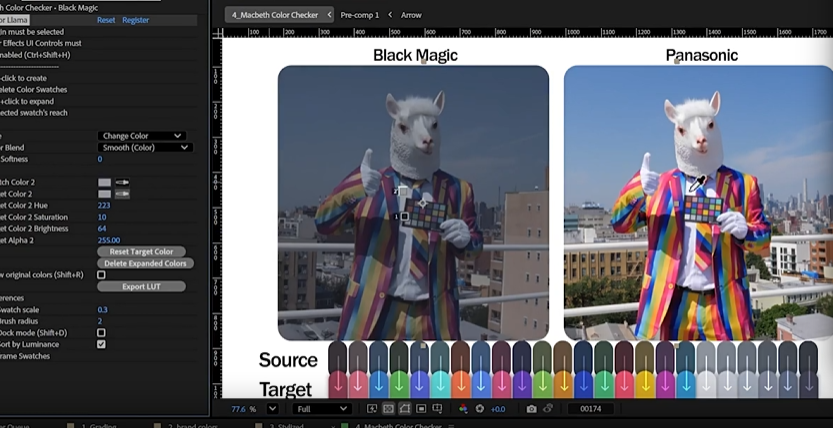833x428 pixels.
Task: Click the Target Alpha 2 value 255.00
Action: 108,240
